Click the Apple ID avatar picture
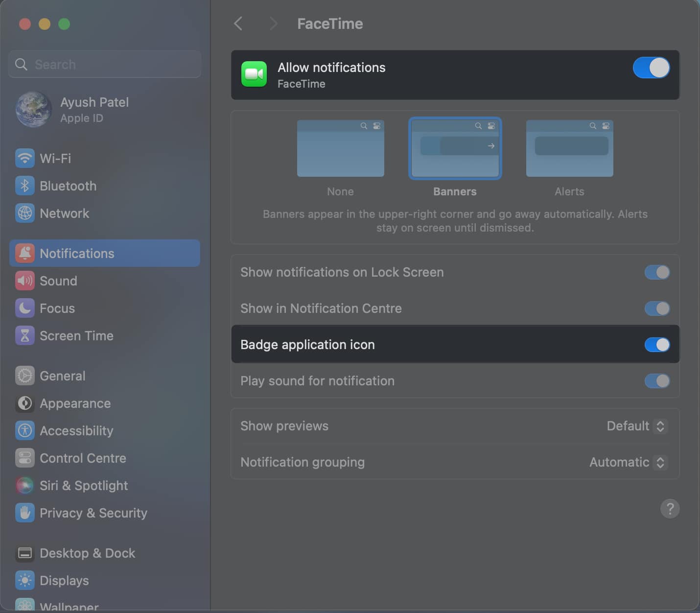This screenshot has width=700, height=613. click(34, 109)
